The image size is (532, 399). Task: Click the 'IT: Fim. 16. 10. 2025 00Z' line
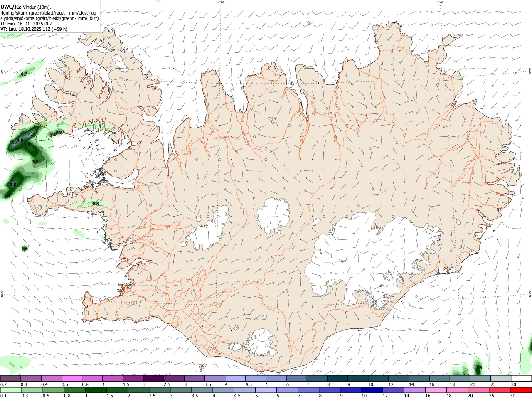pos(26,24)
